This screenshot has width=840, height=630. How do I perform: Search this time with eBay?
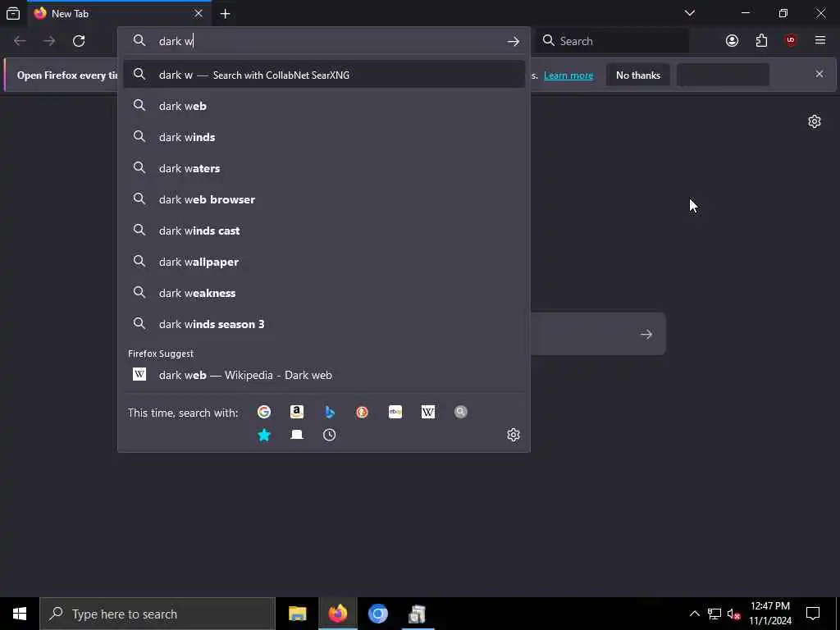click(x=395, y=412)
